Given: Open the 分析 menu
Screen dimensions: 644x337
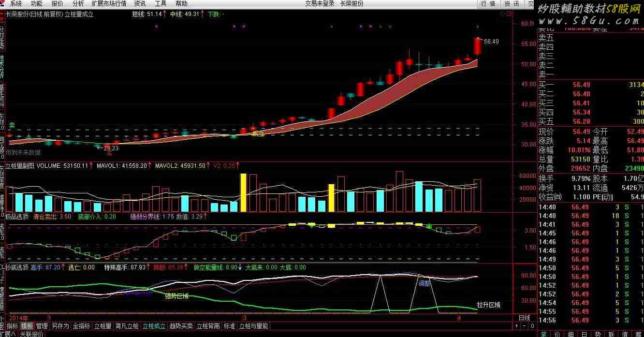Looking at the screenshot, I should 78,3.
